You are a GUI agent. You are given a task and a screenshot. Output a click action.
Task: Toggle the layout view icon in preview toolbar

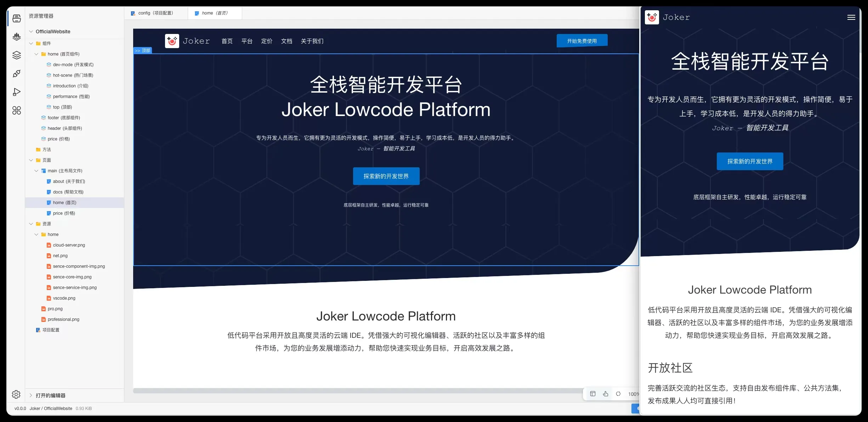point(593,394)
